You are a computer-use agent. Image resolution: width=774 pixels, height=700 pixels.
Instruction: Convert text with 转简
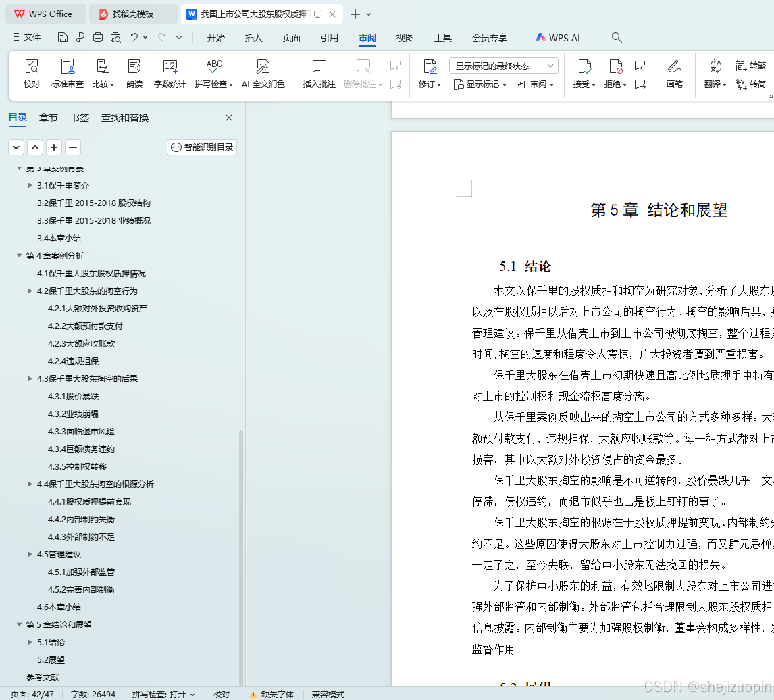tap(750, 84)
